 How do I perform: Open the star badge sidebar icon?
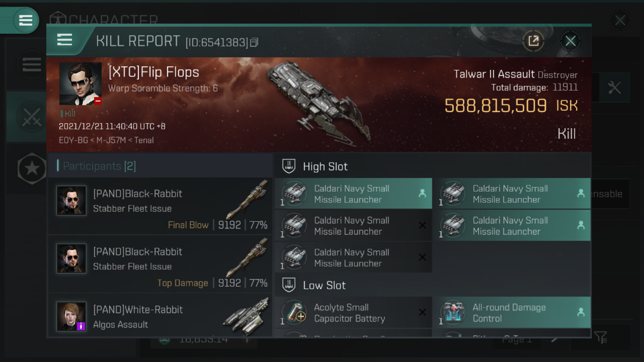click(x=32, y=168)
